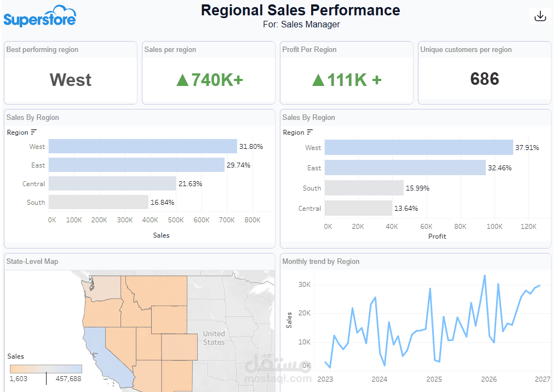
Task: Click the State-Level Map panel title
Action: tap(32, 261)
